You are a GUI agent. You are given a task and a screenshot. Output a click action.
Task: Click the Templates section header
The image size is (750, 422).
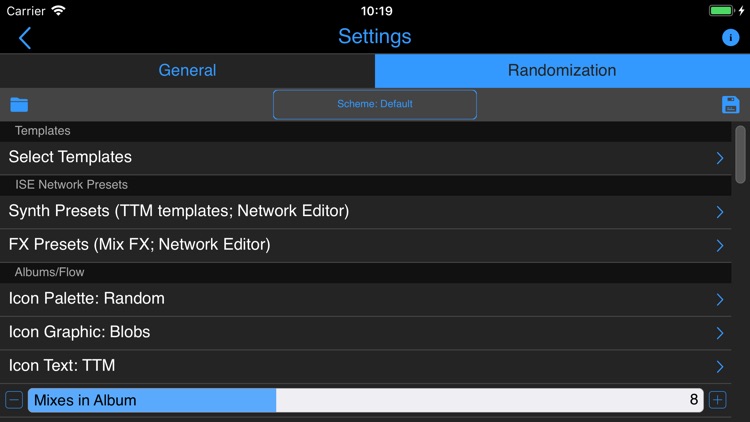click(365, 131)
